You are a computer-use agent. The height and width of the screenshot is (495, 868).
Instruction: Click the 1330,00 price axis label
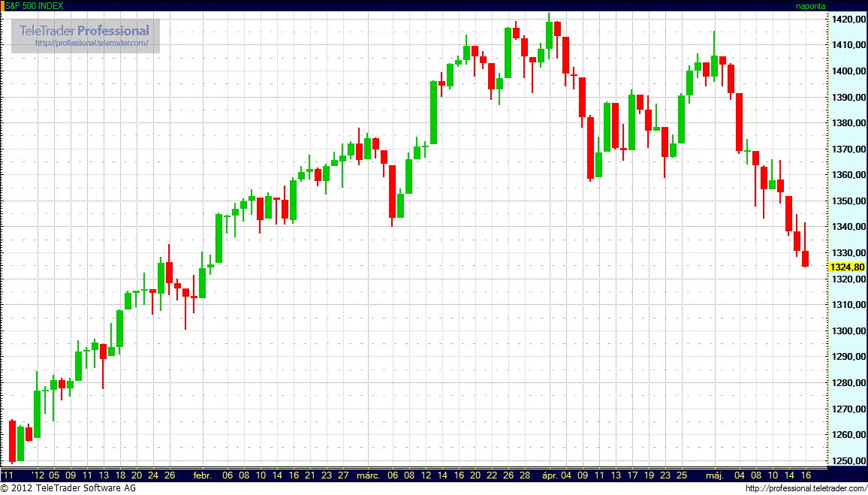pos(848,252)
